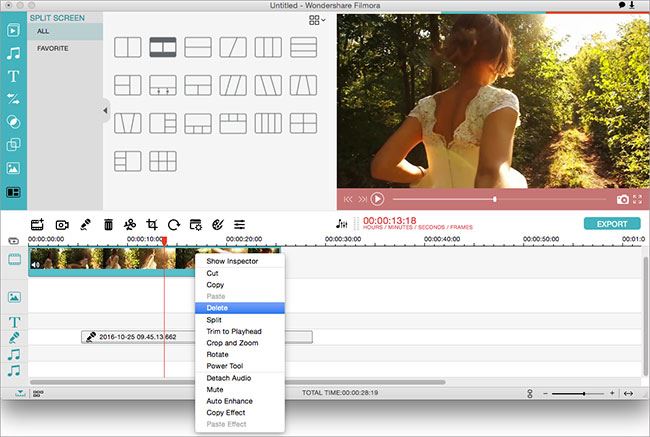Click the record voiceover microphone toolbar icon
650x437 pixels.
coord(85,224)
